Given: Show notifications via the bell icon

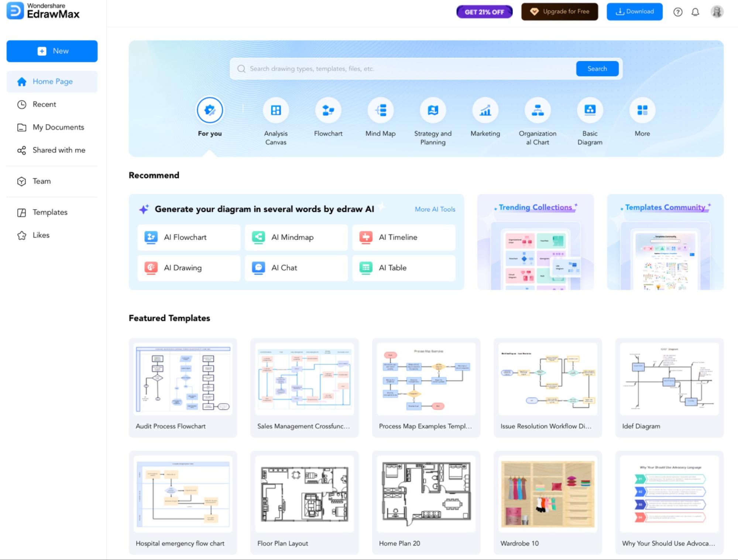Looking at the screenshot, I should [695, 12].
